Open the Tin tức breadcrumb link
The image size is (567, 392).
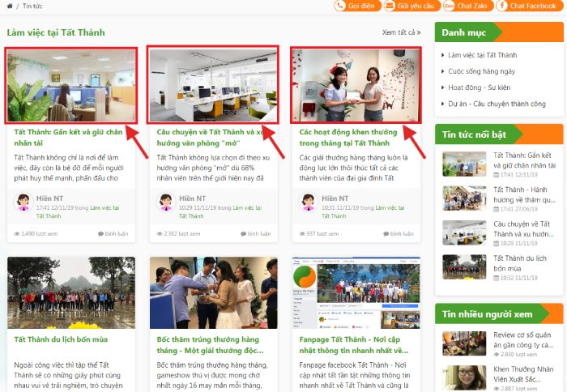pyautogui.click(x=32, y=6)
